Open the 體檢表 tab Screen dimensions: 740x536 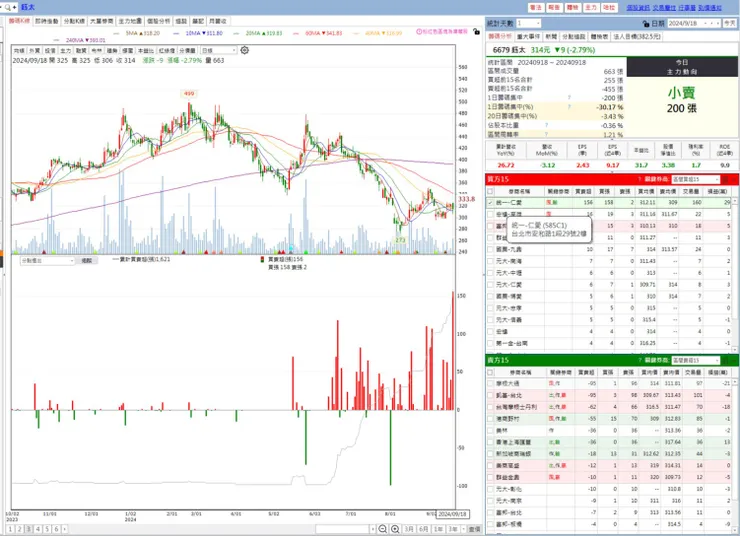point(599,36)
